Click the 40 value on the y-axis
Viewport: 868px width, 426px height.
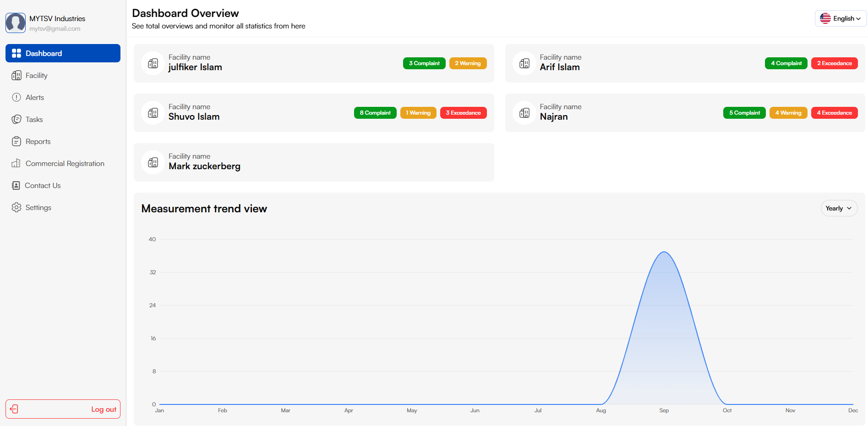click(x=152, y=239)
